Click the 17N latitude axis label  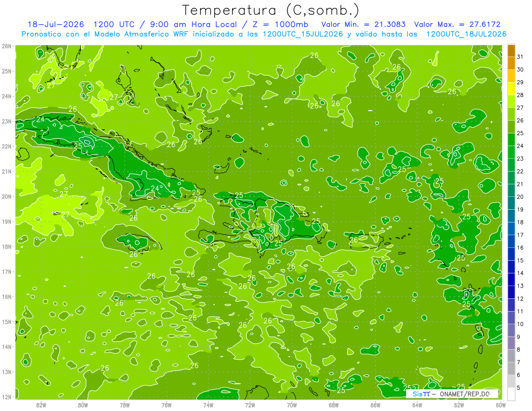tap(6, 271)
